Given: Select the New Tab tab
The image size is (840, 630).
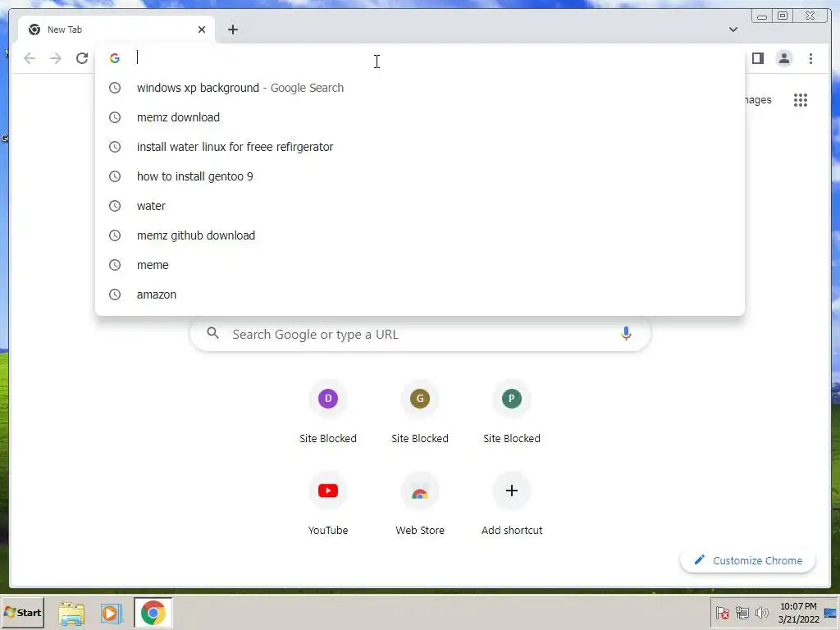Looking at the screenshot, I should [116, 30].
